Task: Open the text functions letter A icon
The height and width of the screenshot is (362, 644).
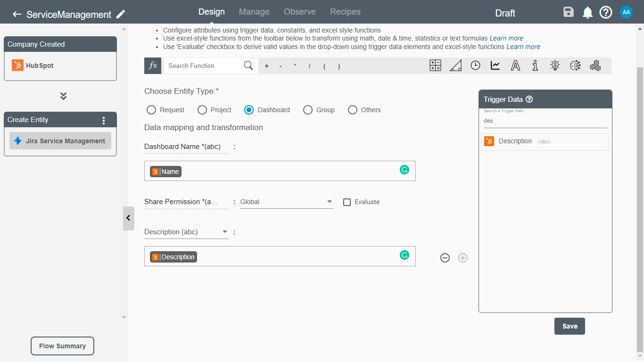Action: click(x=515, y=66)
